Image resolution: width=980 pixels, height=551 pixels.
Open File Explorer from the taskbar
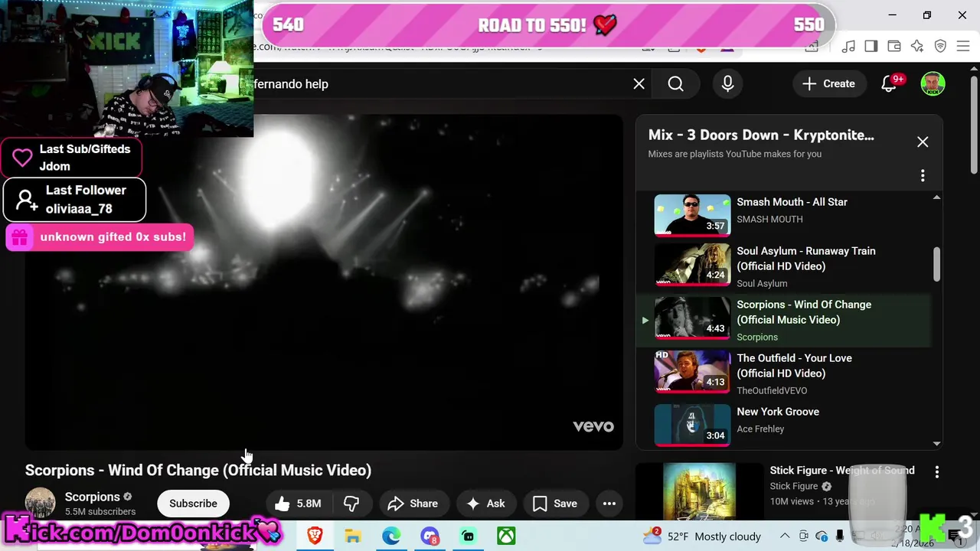353,536
